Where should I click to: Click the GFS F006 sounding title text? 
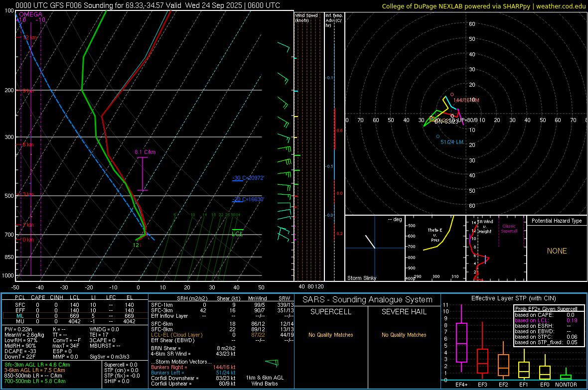click(147, 5)
